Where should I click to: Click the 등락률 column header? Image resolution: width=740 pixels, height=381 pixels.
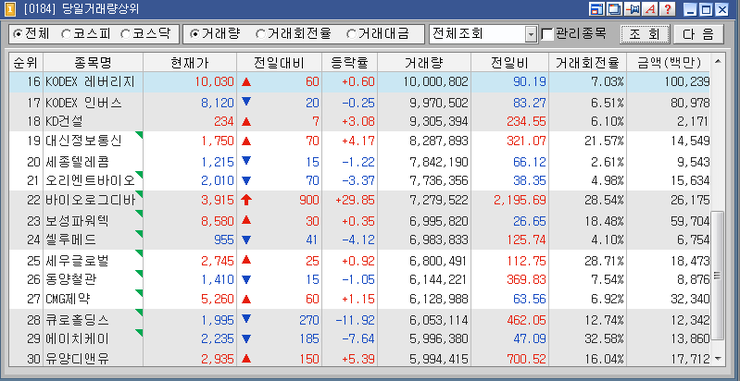click(x=350, y=62)
